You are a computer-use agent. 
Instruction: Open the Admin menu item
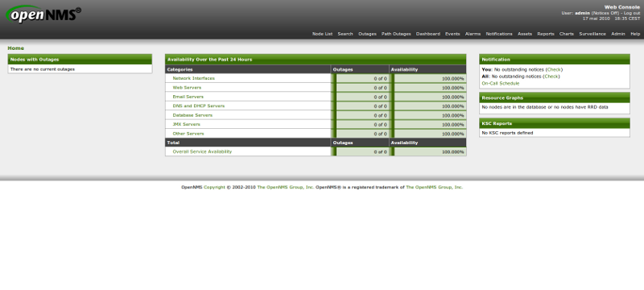[617, 34]
